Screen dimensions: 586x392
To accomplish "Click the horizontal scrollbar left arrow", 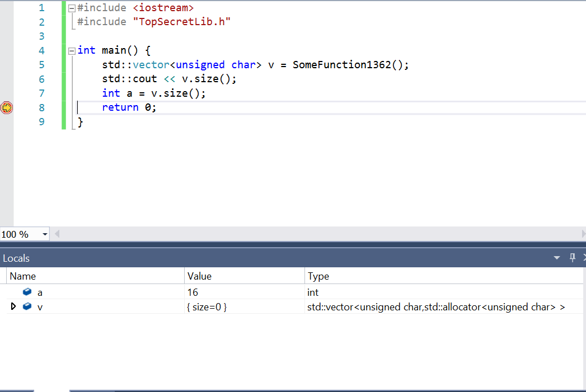I will pyautogui.click(x=57, y=234).
